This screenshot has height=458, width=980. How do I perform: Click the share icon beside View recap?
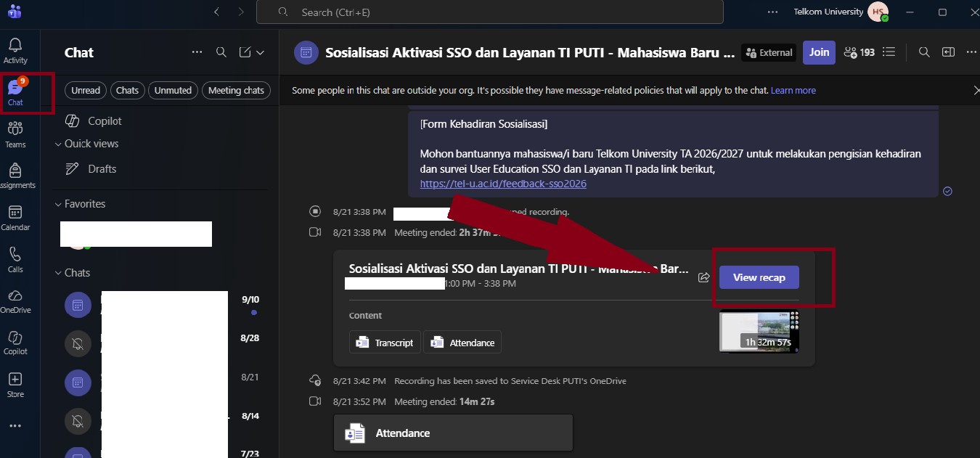point(703,277)
